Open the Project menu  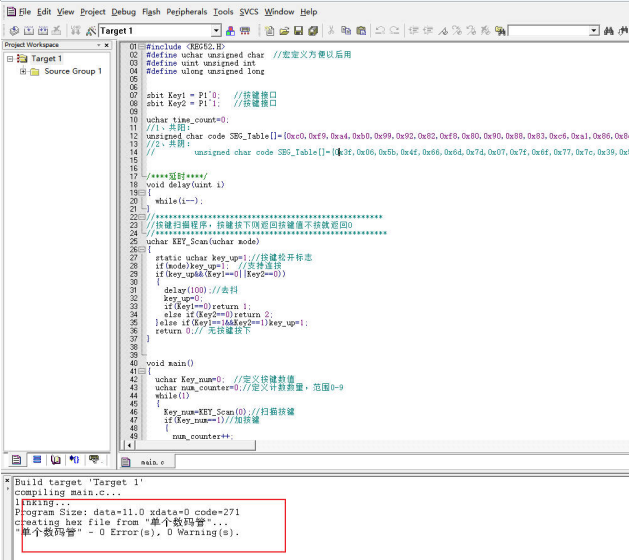[x=93, y=12]
